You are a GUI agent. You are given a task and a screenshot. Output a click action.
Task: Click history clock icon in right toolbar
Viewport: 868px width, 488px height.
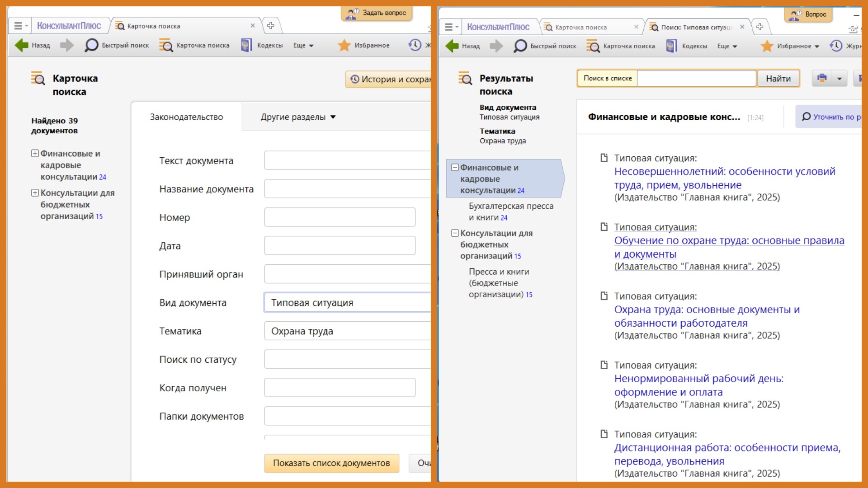click(836, 46)
